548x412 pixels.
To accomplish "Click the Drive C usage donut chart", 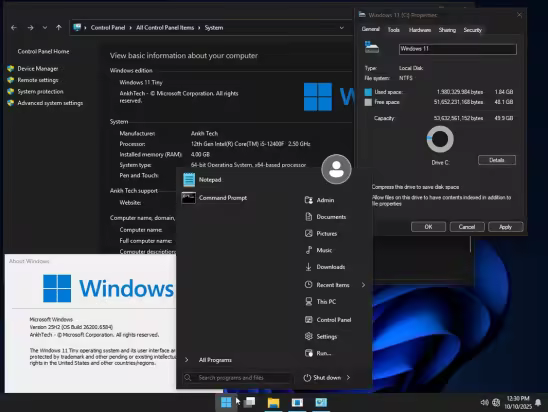I will (x=440, y=139).
